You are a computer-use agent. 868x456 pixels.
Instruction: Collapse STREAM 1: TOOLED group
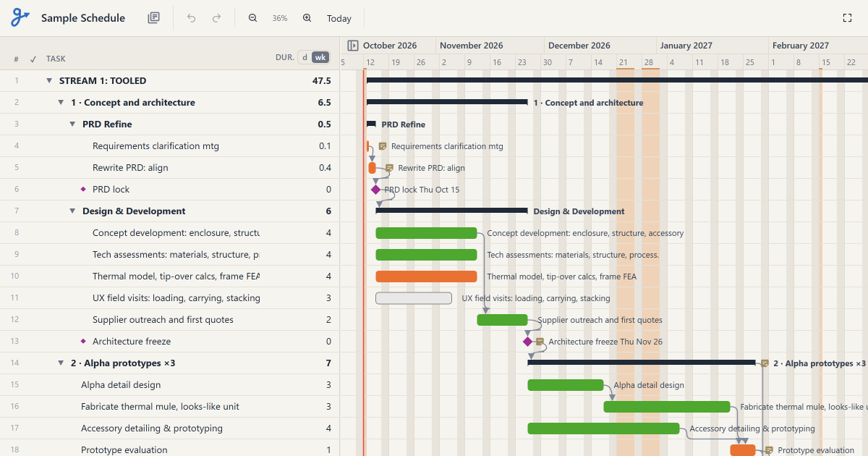coord(49,81)
